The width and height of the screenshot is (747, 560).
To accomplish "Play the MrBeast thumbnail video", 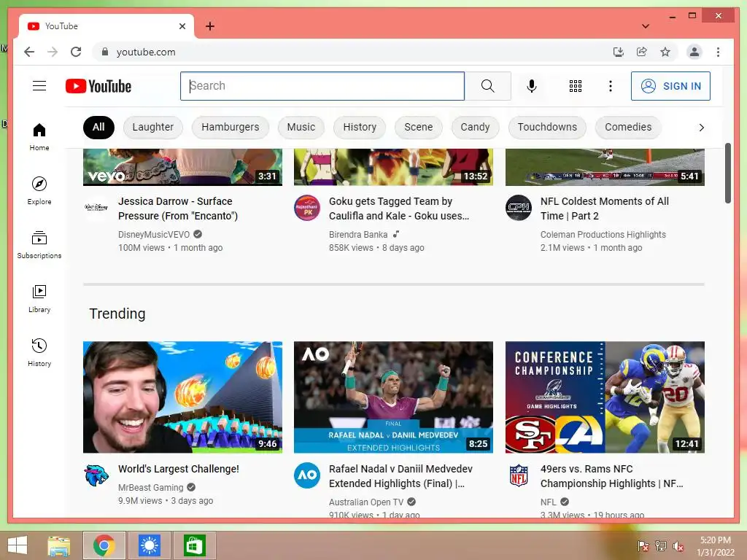I will tap(182, 397).
